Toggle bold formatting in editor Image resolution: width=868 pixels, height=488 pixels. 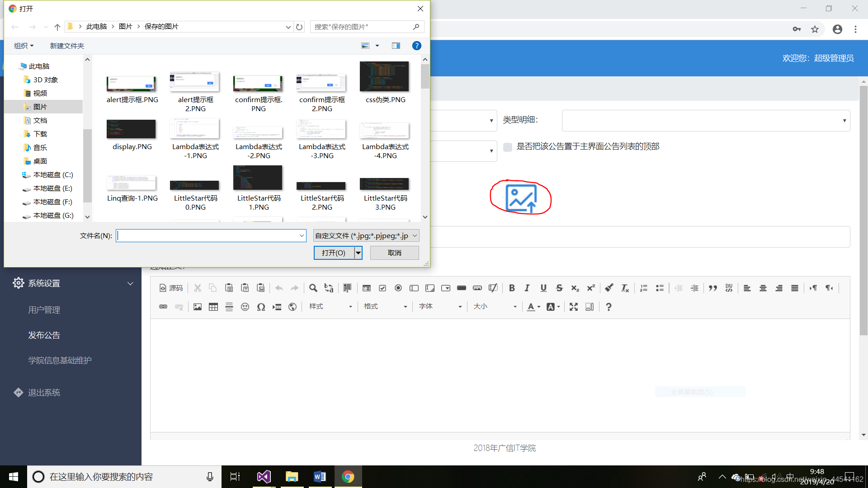tap(512, 288)
